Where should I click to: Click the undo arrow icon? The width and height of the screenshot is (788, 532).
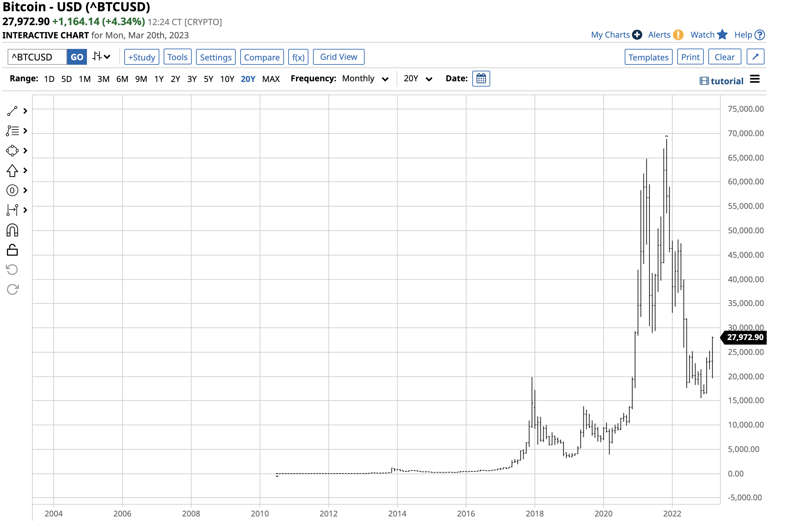12,270
